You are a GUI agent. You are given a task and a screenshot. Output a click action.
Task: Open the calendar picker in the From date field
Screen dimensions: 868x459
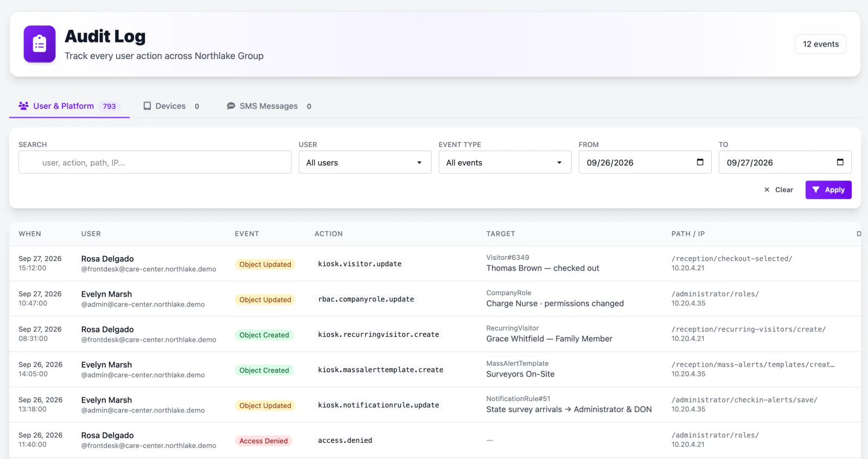coord(700,162)
